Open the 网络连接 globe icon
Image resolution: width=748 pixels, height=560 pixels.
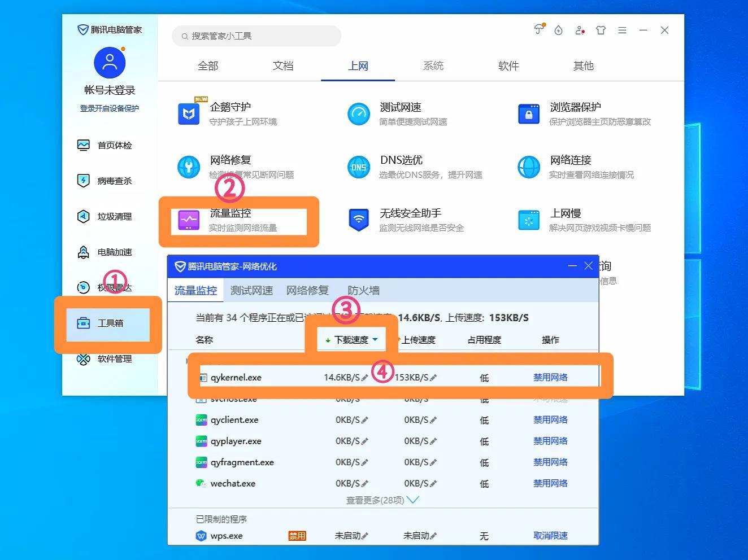pyautogui.click(x=529, y=167)
